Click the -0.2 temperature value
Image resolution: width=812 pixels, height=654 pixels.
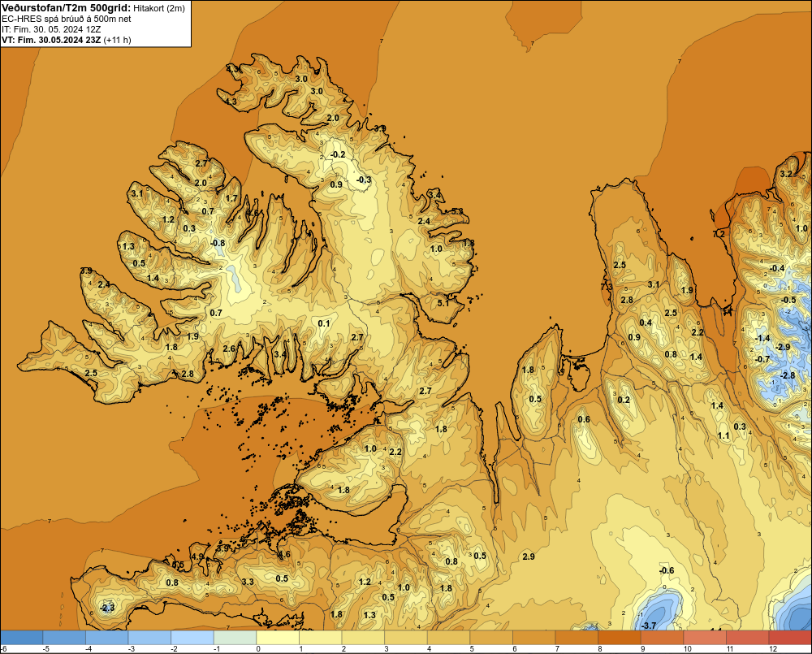click(x=338, y=154)
